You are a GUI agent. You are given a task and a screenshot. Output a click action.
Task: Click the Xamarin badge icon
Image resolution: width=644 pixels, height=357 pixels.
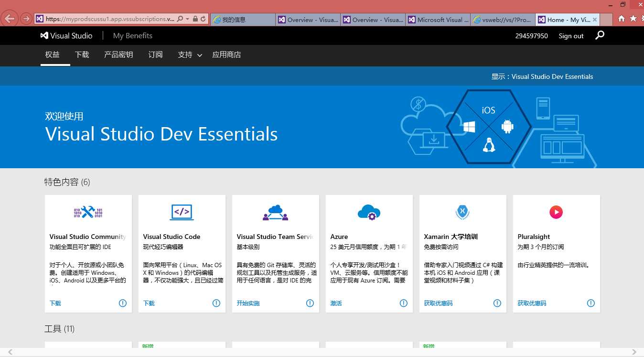coord(462,212)
